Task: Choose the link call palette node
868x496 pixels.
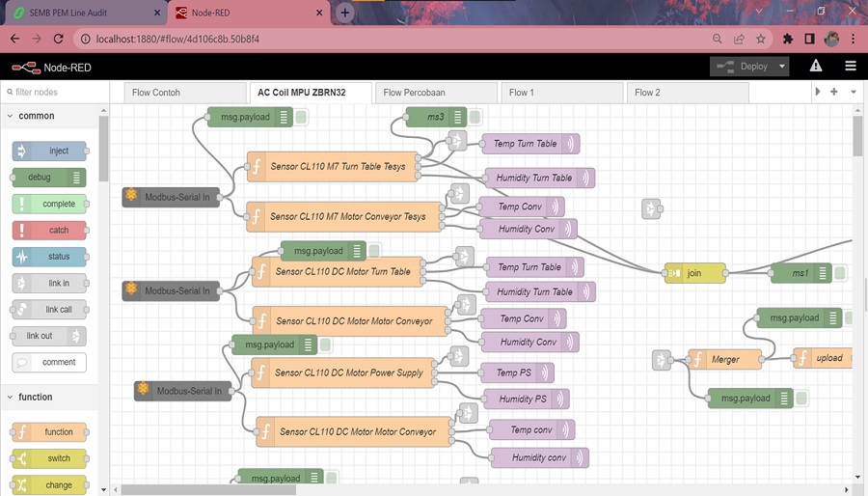Action: 49,310
